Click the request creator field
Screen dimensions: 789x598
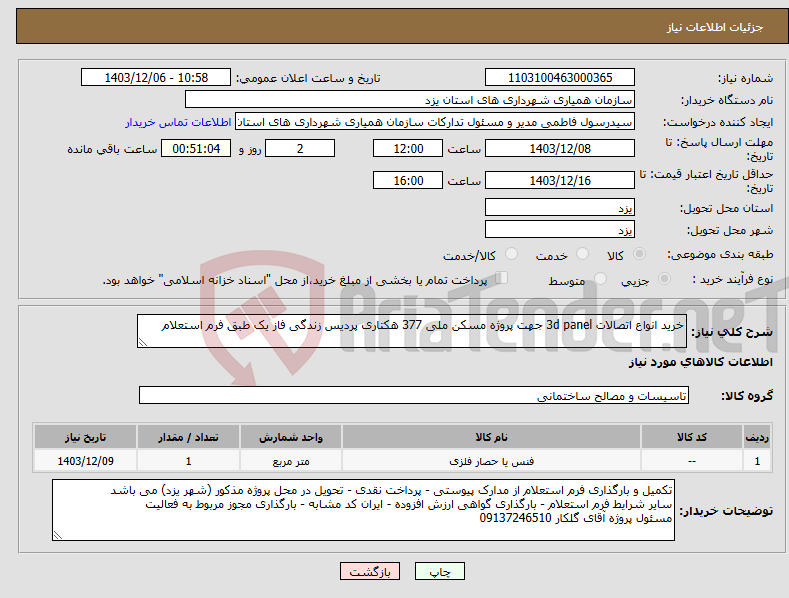(435, 122)
